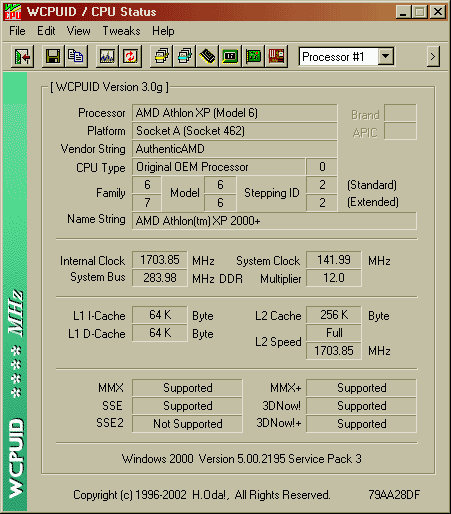Click the Vendor String value AuthenticAMD
The width and height of the screenshot is (451, 514).
point(235,149)
